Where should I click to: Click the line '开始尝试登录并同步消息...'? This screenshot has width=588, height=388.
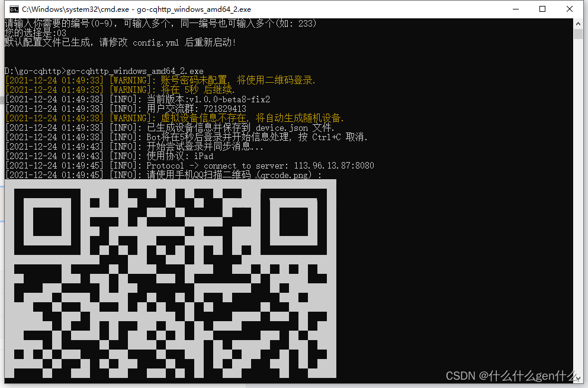coord(134,147)
